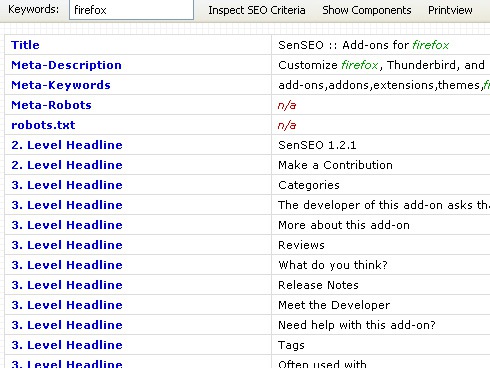This screenshot has width=490, height=368.
Task: Select the n/a value for robots.txt
Action: [x=287, y=125]
